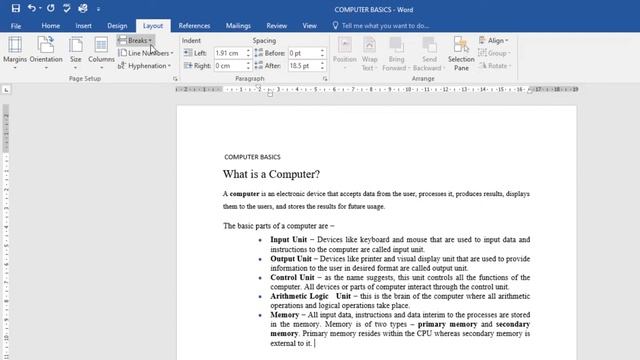
Task: Click the bold word 'computer' in first paragraph
Action: click(244, 194)
